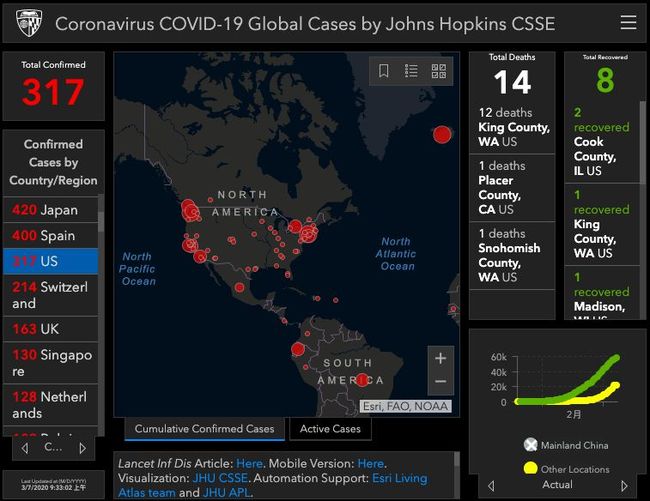Screen dimensions: 650x501
Task: Click the Total Recovered 8 figure
Action: coord(605,80)
